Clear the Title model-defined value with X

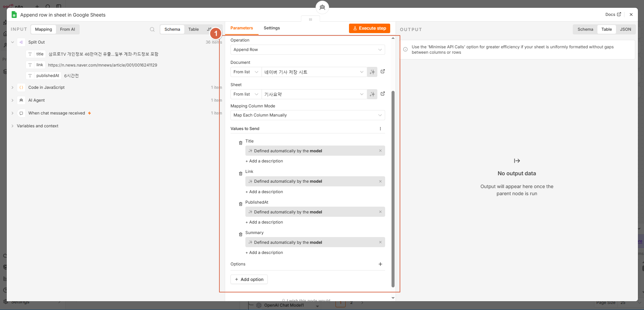(x=380, y=151)
